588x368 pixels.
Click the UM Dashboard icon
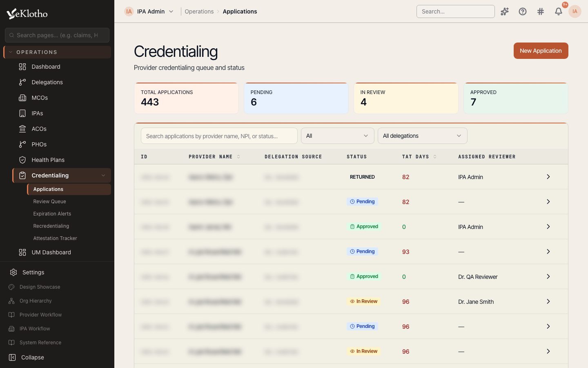click(22, 252)
